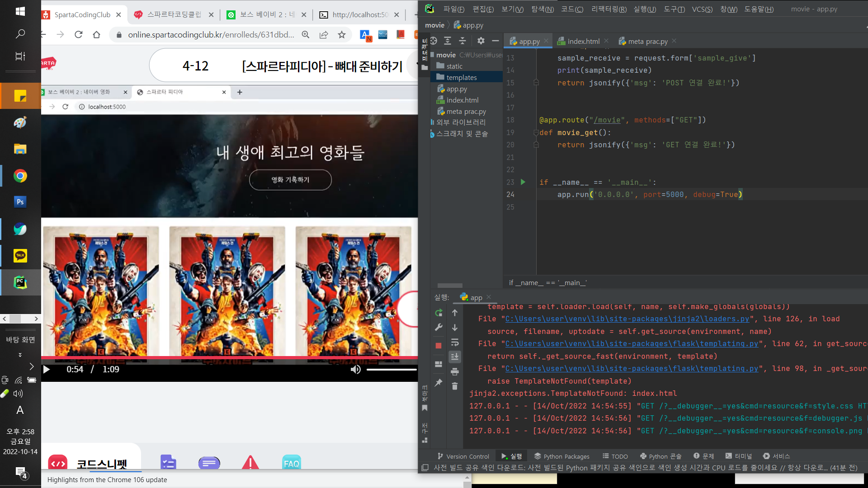The image size is (868, 488).
Task: Open KakaoTalk from the taskbar
Action: pyautogui.click(x=20, y=256)
